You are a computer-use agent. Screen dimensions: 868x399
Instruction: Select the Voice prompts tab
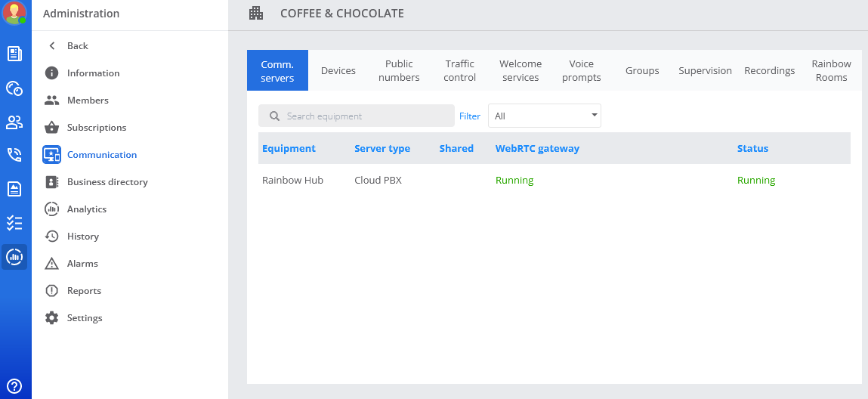[582, 71]
